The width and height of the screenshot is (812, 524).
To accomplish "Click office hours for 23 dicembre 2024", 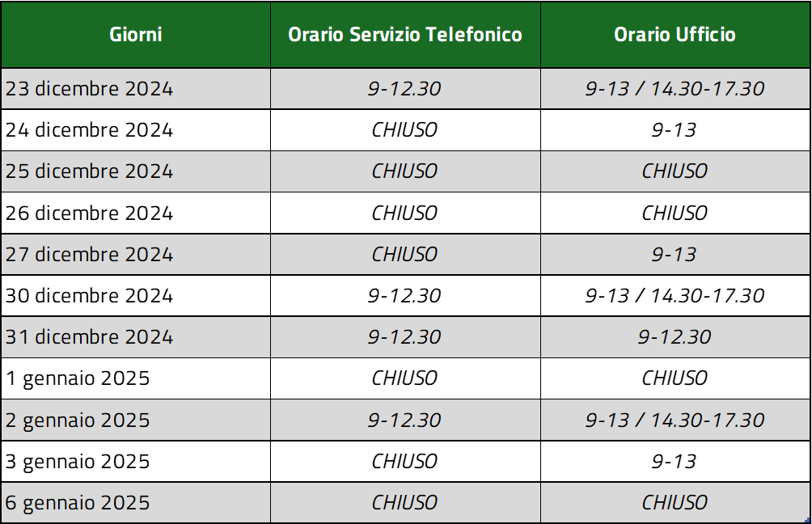I will [x=675, y=88].
